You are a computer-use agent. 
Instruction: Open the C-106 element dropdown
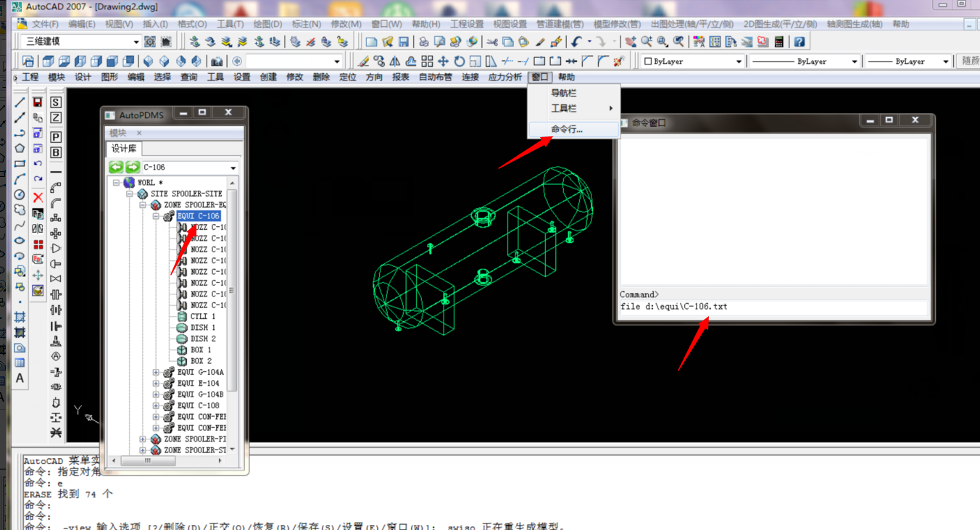[233, 167]
